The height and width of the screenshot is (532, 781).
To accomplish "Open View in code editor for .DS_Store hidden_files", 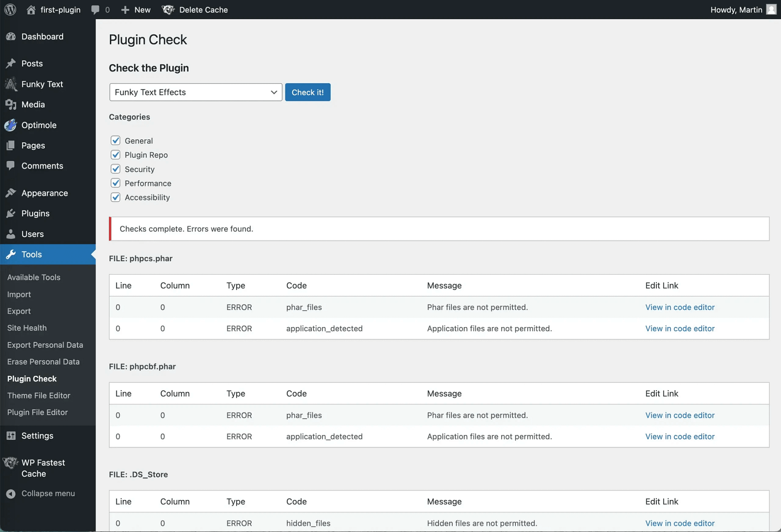I will click(x=679, y=523).
